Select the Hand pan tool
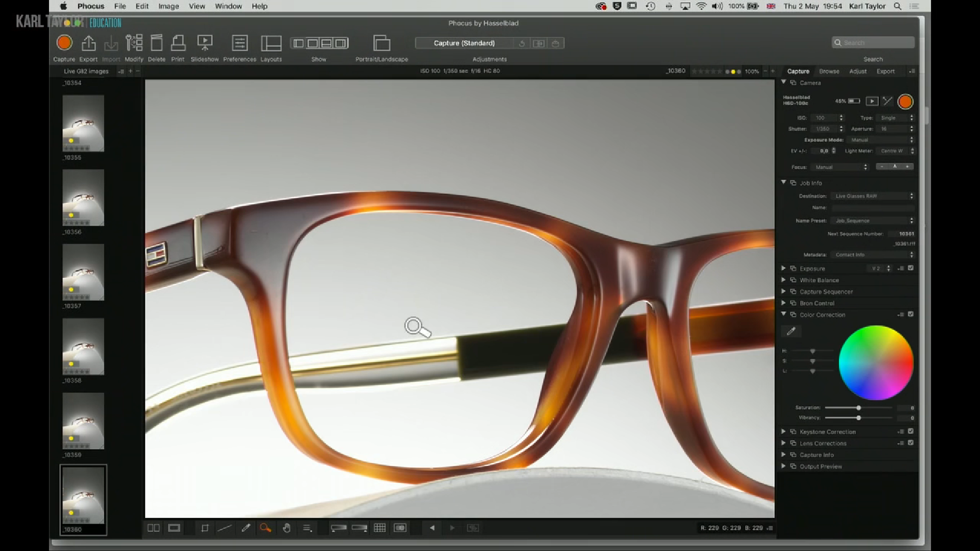This screenshot has height=551, width=980. click(x=286, y=528)
